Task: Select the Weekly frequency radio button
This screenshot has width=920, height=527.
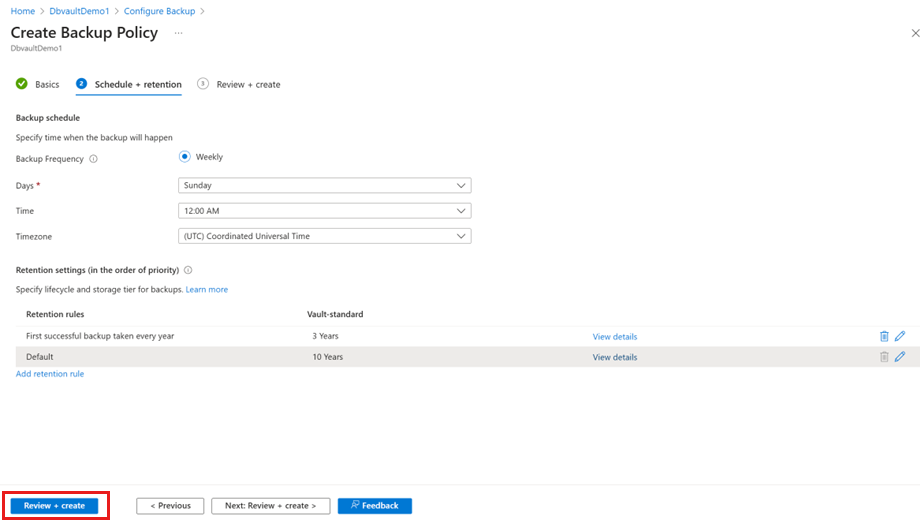Action: point(185,157)
